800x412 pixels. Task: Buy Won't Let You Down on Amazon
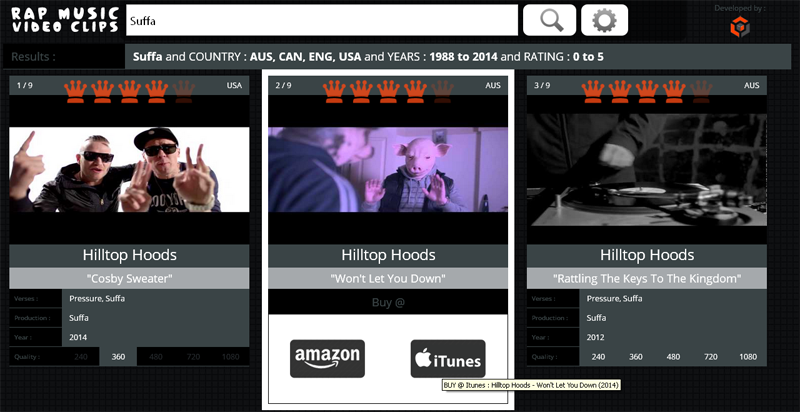[328, 359]
